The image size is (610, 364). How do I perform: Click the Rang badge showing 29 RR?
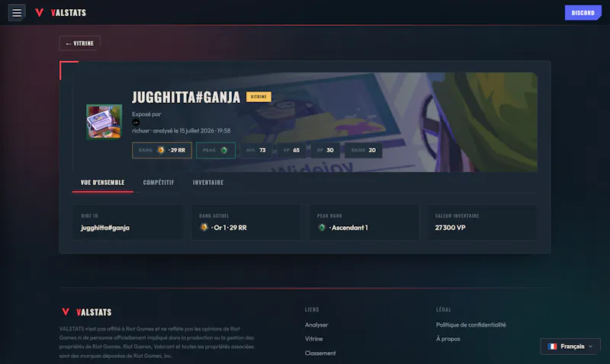(x=162, y=150)
